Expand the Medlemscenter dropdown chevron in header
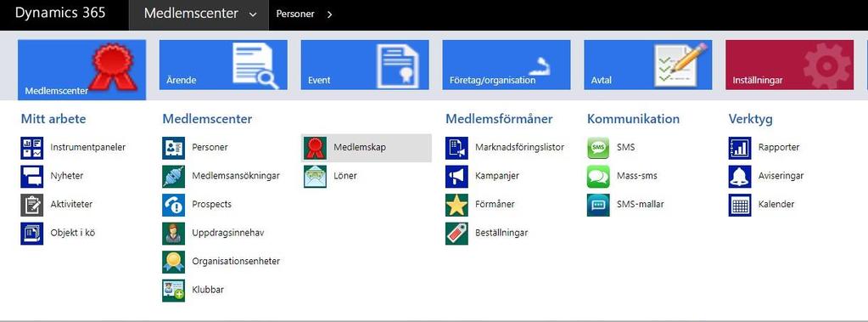The width and height of the screenshot is (868, 322). click(253, 15)
